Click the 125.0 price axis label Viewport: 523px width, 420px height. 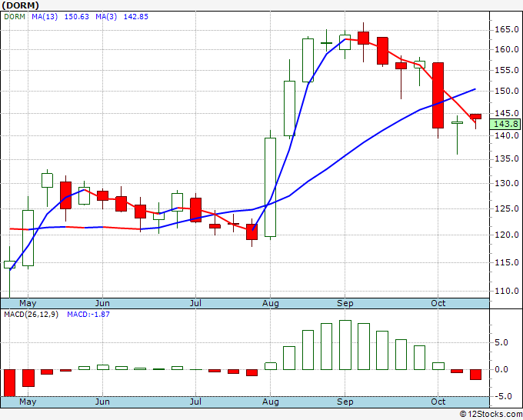[x=506, y=208]
